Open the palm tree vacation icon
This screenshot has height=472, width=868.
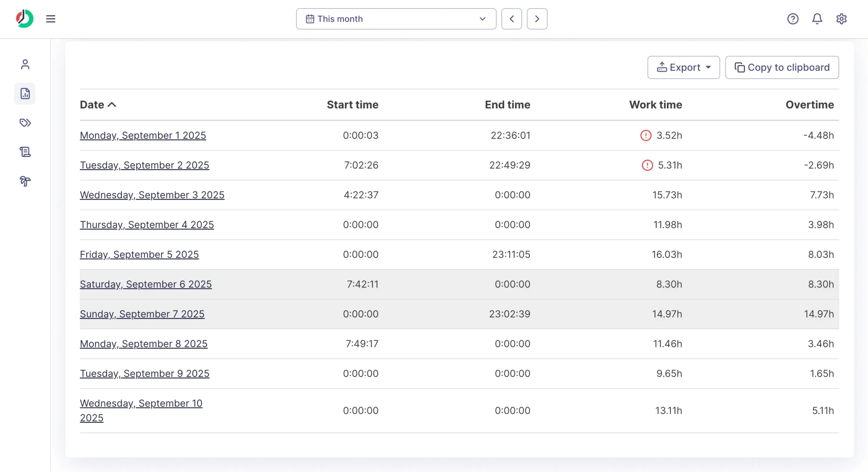point(25,181)
